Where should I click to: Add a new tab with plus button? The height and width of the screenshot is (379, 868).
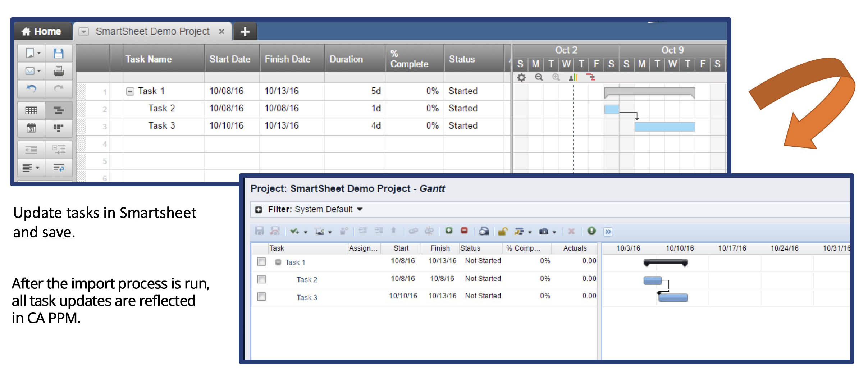pos(245,32)
